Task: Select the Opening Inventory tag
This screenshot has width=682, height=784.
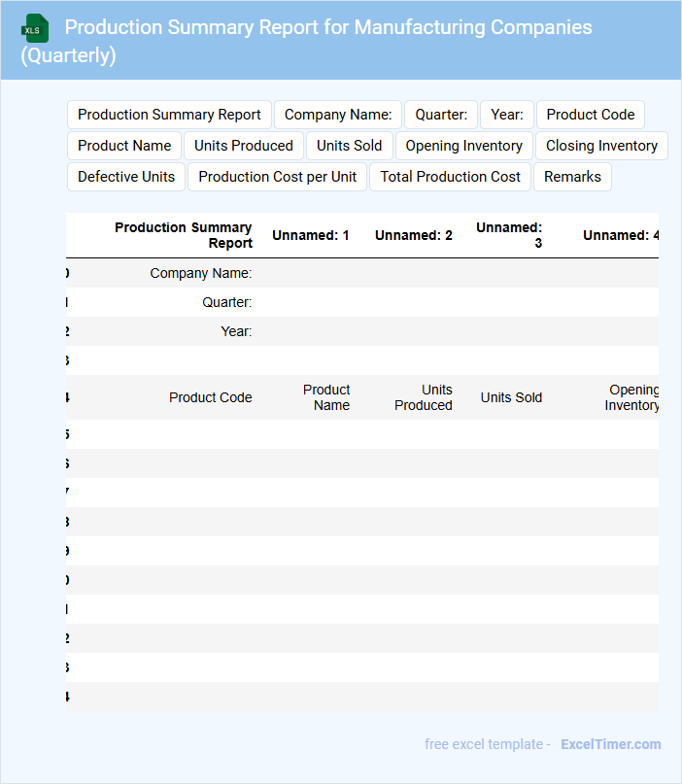Action: tap(464, 146)
